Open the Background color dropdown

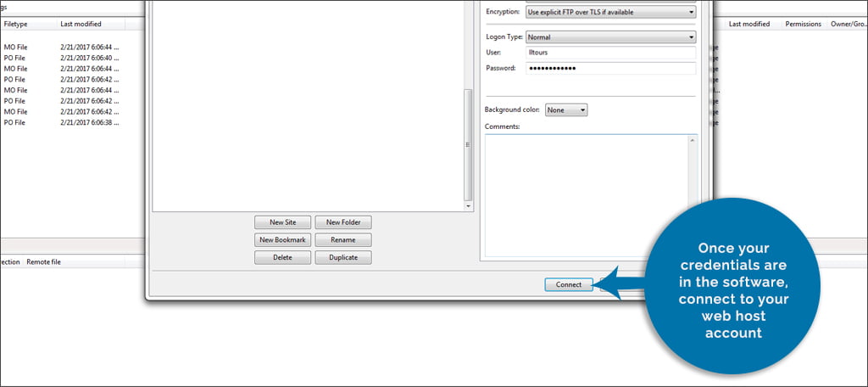click(x=566, y=109)
